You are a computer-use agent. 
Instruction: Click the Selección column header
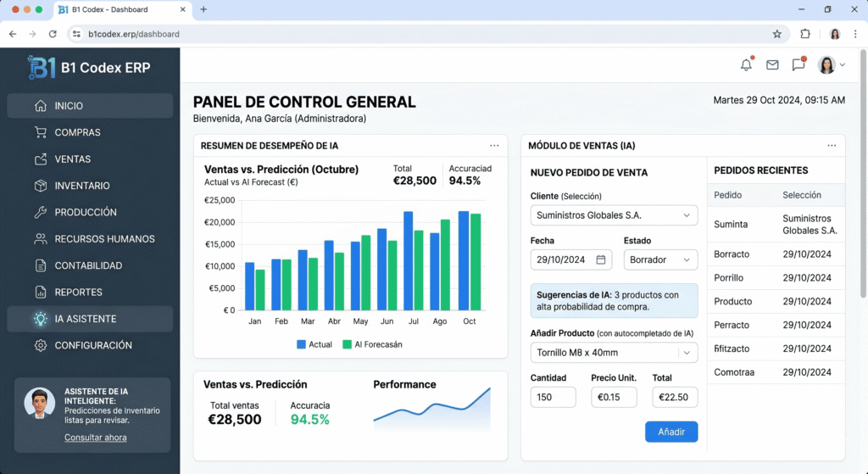click(802, 195)
